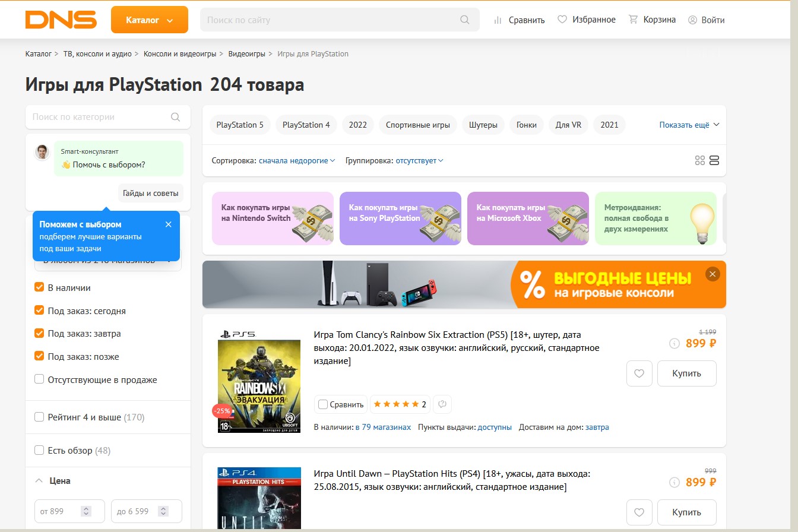This screenshot has width=798, height=532.
Task: Uncheck Под заказ: позже filter
Action: coord(39,357)
